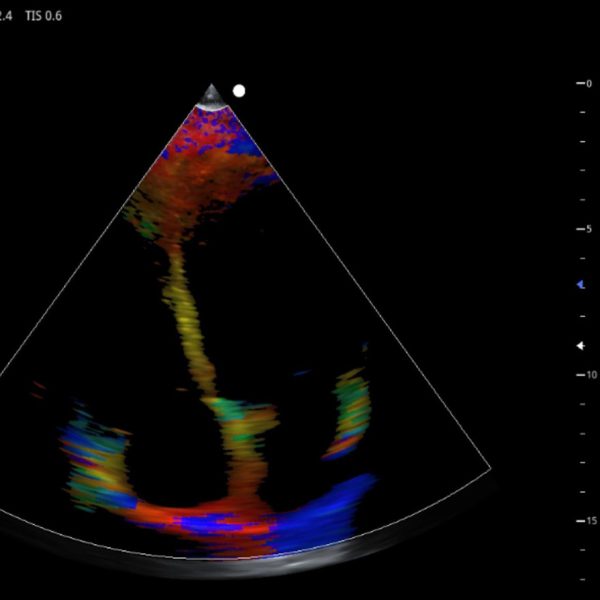Click the partial 2.4 index value
This screenshot has height=600, width=600.
tap(7, 16)
